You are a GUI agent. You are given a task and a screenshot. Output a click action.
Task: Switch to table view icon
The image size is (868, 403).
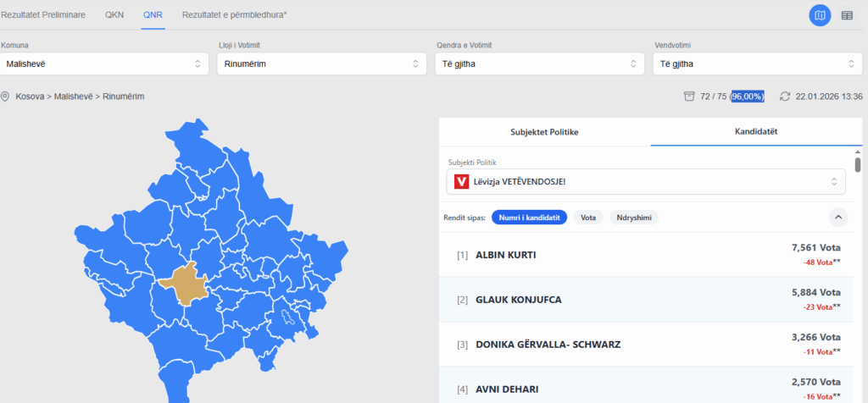[x=847, y=15]
